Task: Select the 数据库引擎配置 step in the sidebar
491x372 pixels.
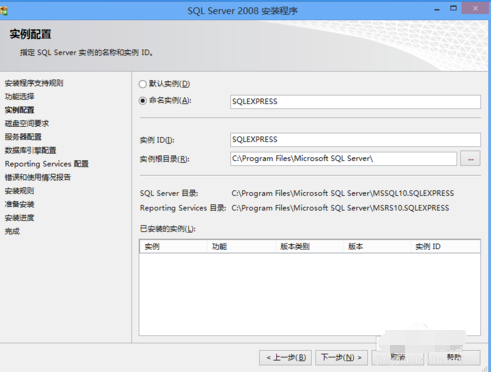Action: pos(30,150)
